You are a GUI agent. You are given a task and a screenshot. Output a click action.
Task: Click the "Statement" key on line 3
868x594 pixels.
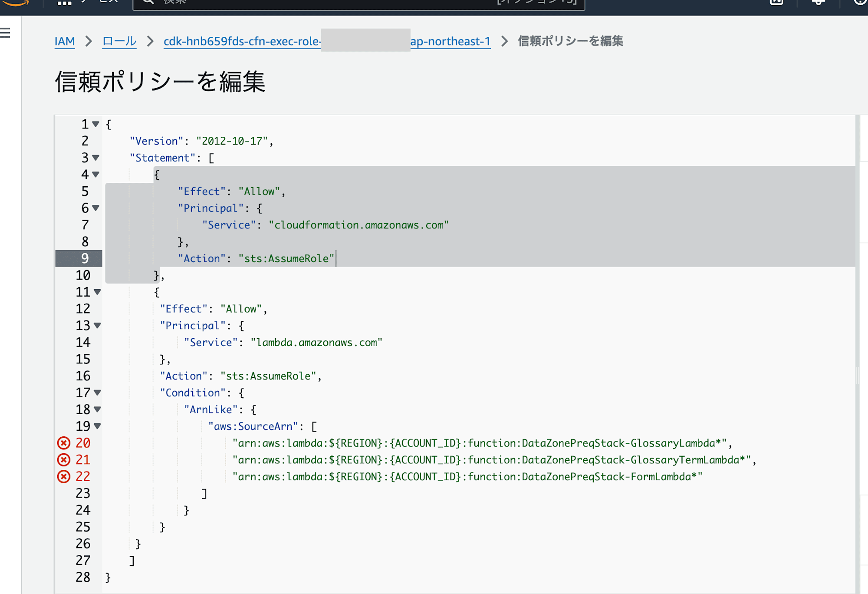click(162, 158)
